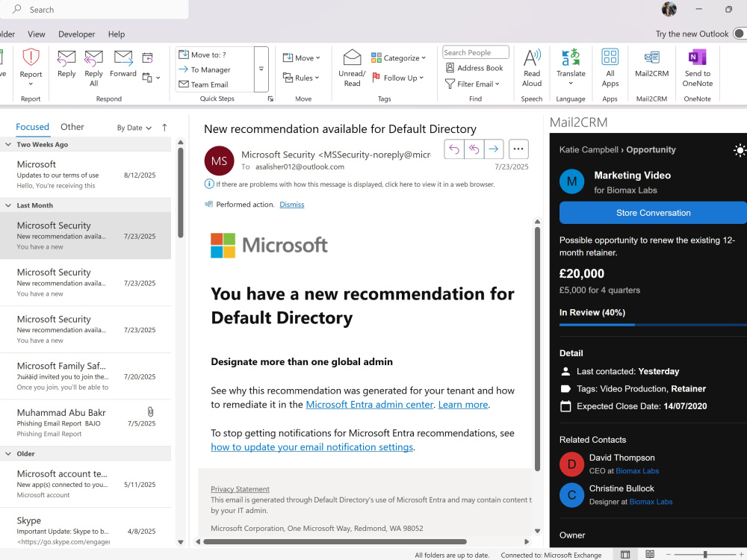Screen dimensions: 747x560
Task: Click Send to OneNote icon
Action: pos(697,57)
